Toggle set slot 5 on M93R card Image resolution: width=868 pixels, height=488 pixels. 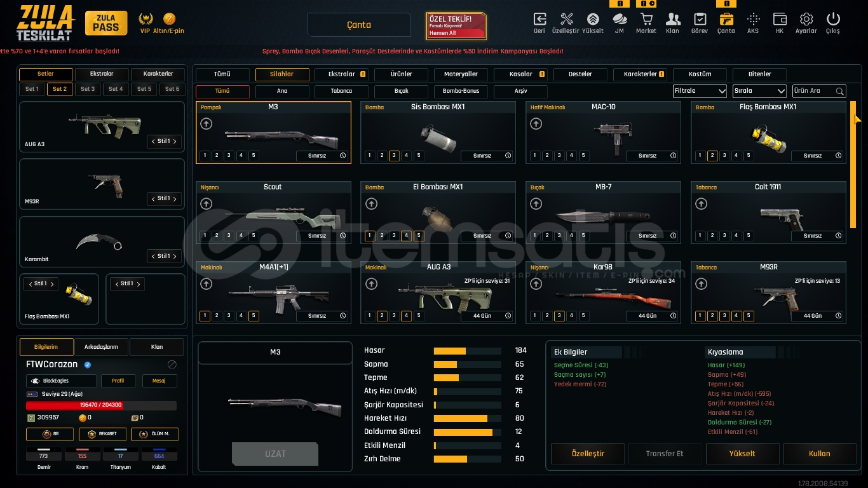pos(749,316)
